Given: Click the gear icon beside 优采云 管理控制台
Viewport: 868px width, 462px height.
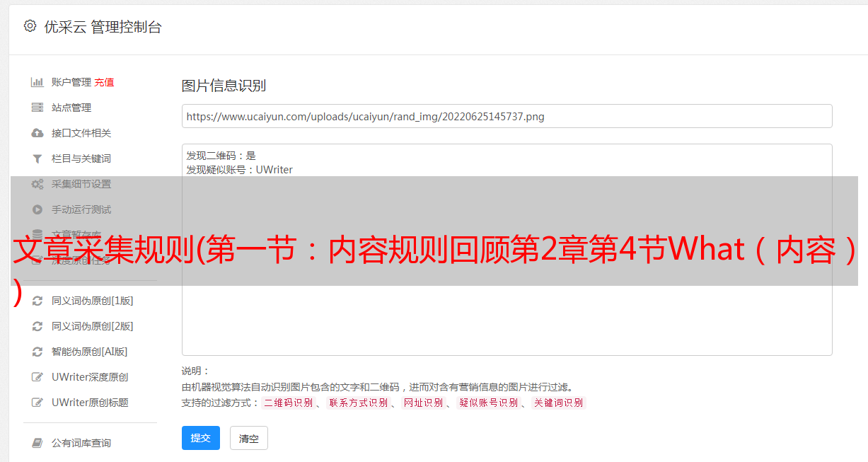Looking at the screenshot, I should click(30, 26).
